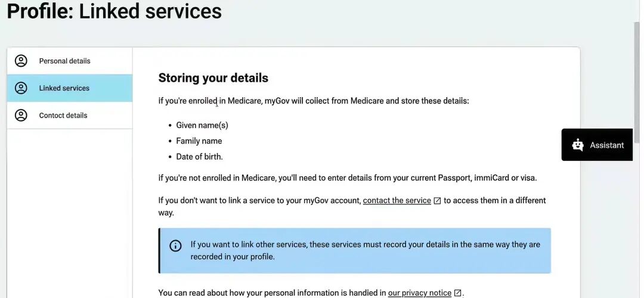Click the Personal details person icon

21,61
